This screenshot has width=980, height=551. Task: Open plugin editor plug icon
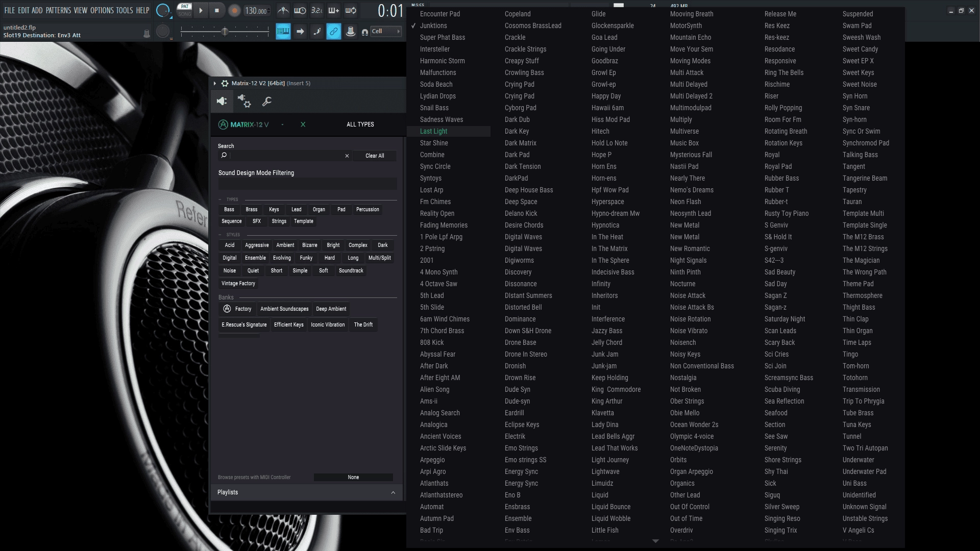click(x=222, y=102)
